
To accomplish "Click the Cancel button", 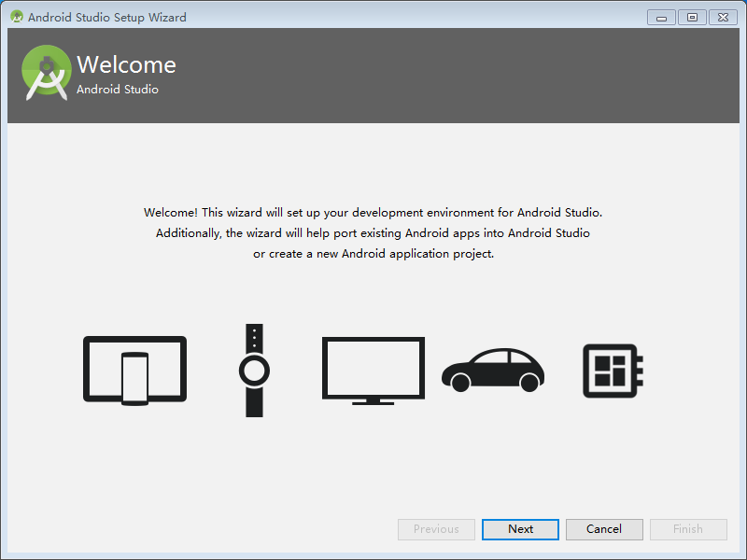I will coord(604,529).
